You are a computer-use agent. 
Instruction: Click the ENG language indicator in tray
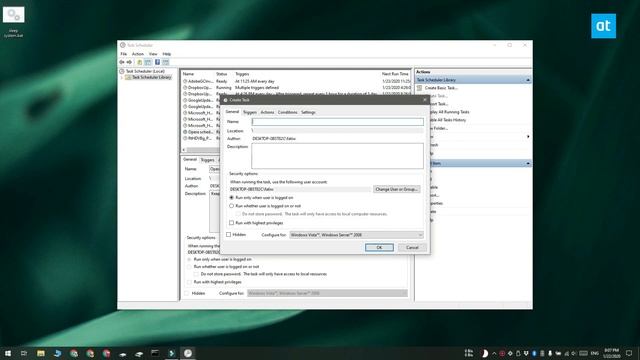pyautogui.click(x=595, y=353)
